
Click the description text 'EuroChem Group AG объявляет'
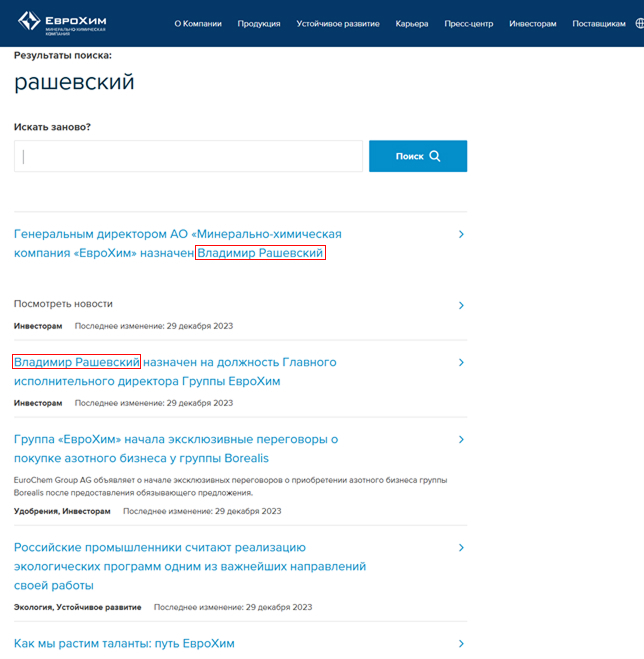tap(230, 486)
